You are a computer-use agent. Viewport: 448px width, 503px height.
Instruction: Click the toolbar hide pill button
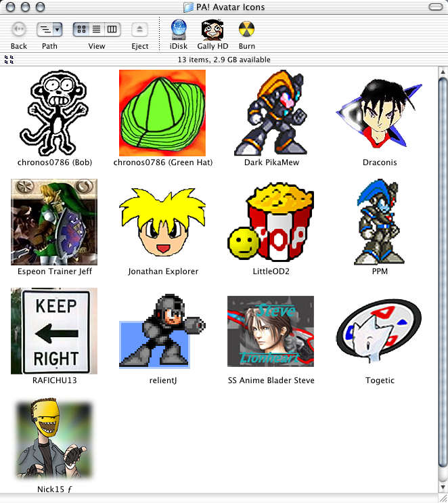pyautogui.click(x=436, y=7)
